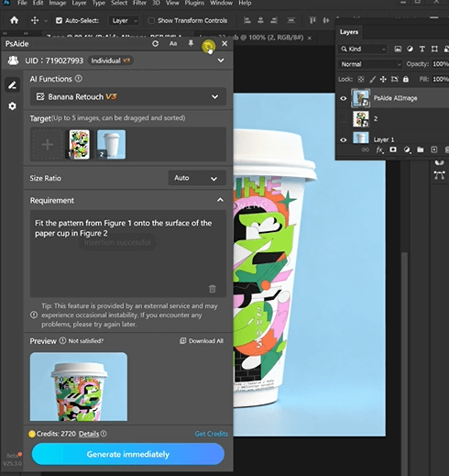The width and height of the screenshot is (449, 476).
Task: Open the AI Functions info icon
Action: (79, 79)
